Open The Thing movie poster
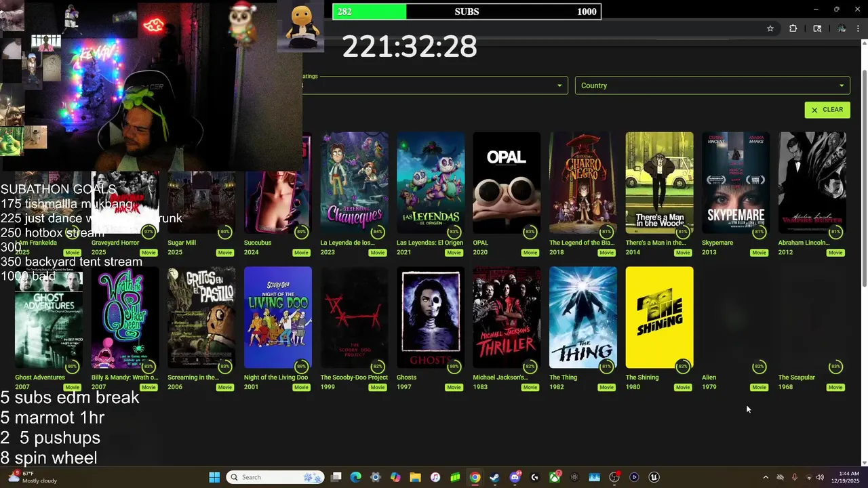Image resolution: width=868 pixels, height=488 pixels. 583,317
